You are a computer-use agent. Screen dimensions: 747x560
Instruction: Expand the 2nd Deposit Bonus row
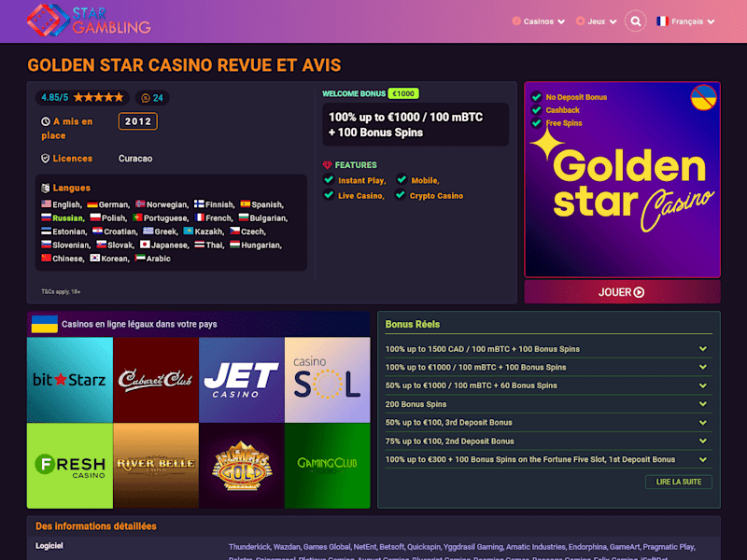tap(548, 441)
